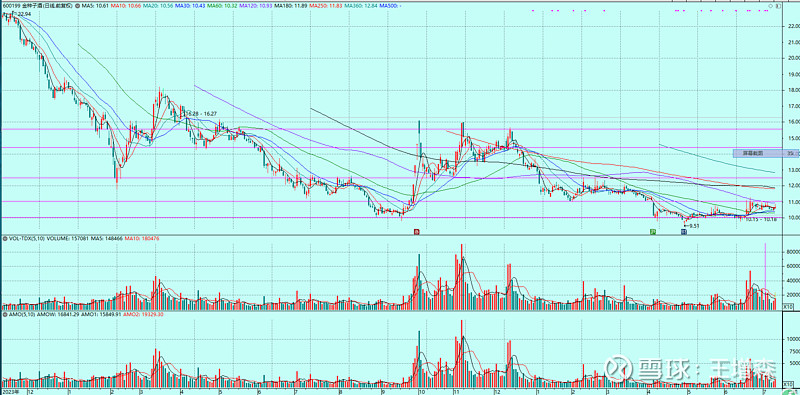Screen dimensions: 800x395
Task: Click the blue event marker under the 9.51 low
Action: pos(683,232)
